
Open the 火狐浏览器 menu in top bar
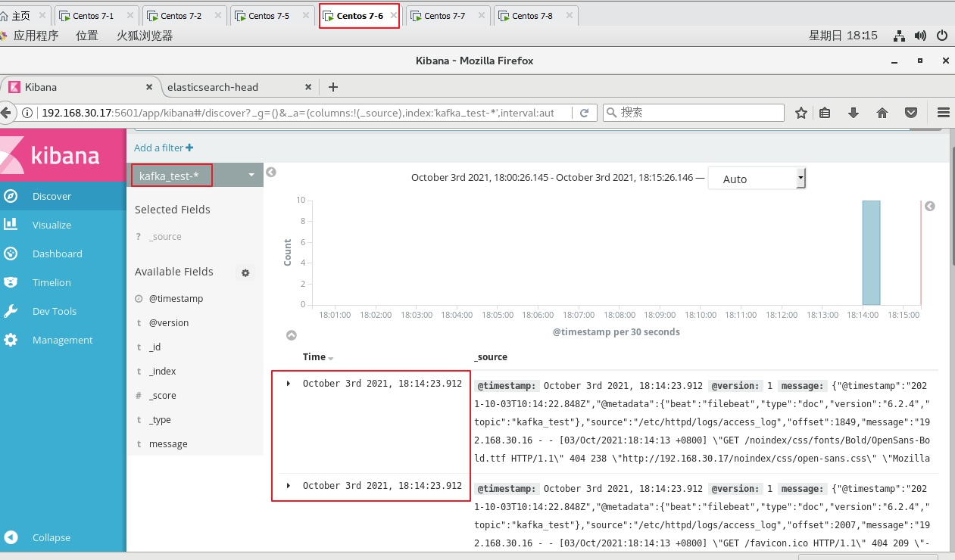pyautogui.click(x=145, y=36)
